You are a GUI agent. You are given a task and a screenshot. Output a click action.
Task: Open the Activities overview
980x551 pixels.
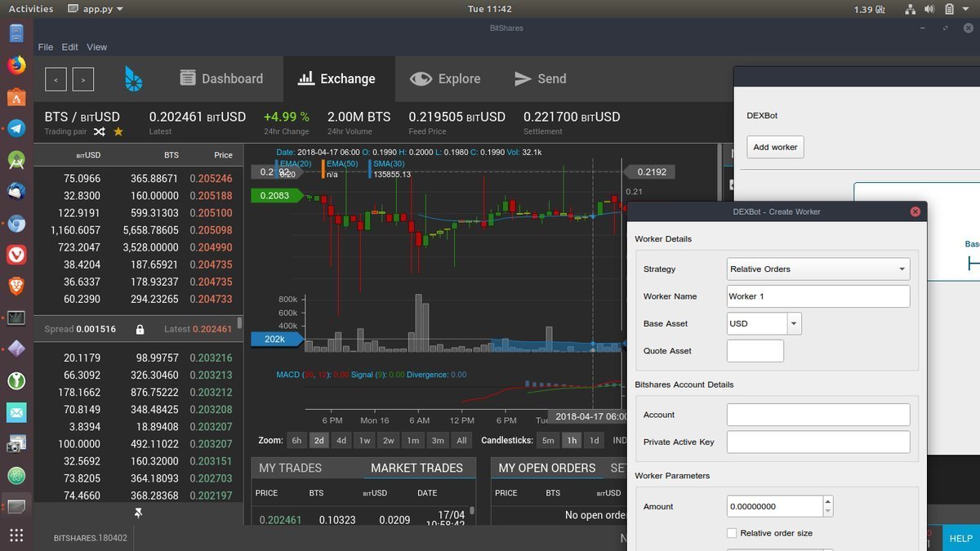(x=31, y=9)
